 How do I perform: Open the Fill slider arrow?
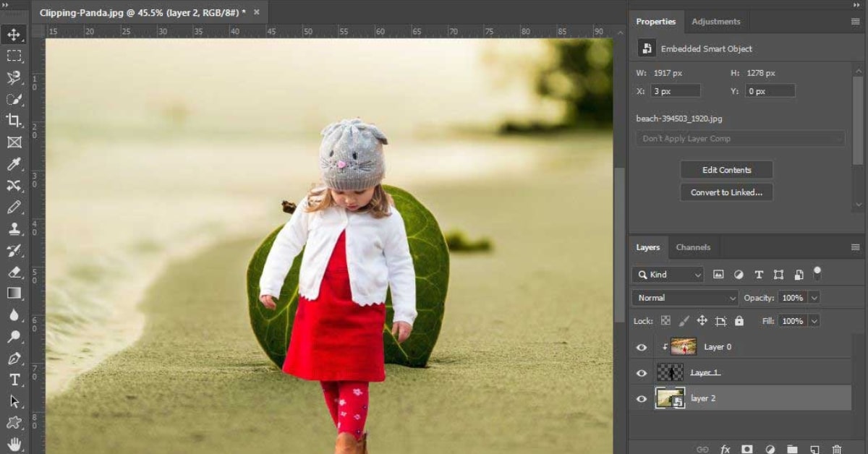814,320
